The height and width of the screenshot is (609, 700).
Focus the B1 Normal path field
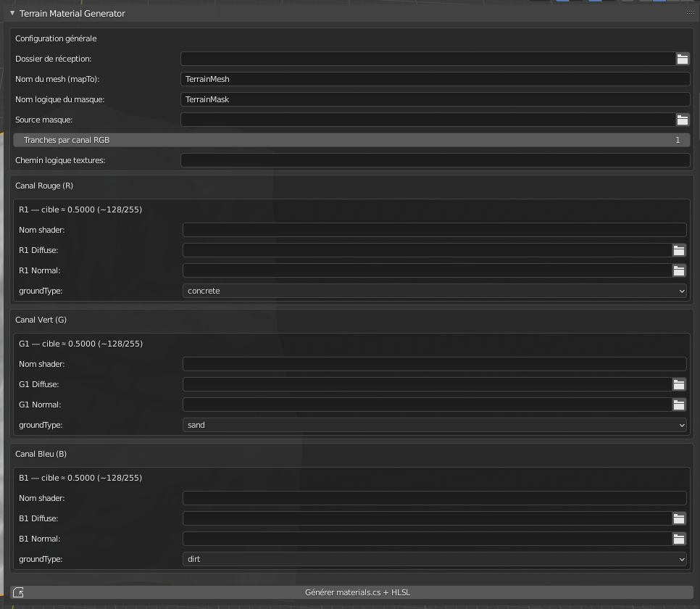pyautogui.click(x=428, y=539)
